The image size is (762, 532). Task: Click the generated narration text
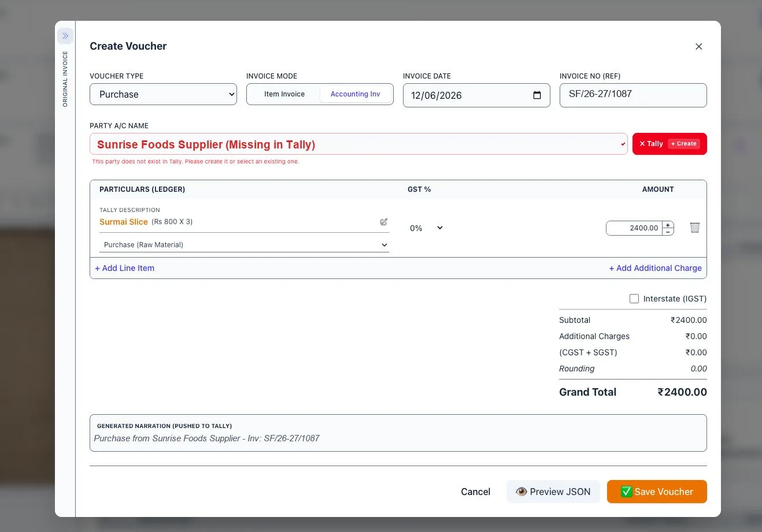[206, 438]
